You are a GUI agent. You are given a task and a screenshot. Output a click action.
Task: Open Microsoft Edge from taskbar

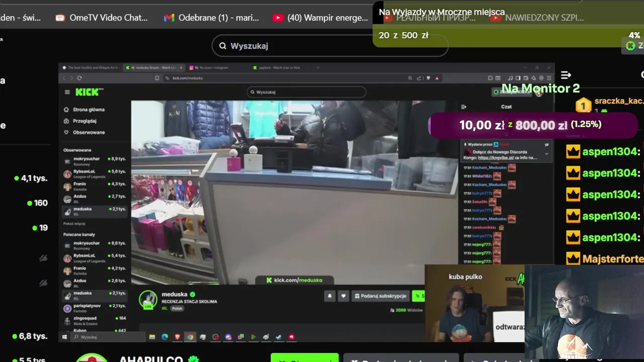click(165, 337)
